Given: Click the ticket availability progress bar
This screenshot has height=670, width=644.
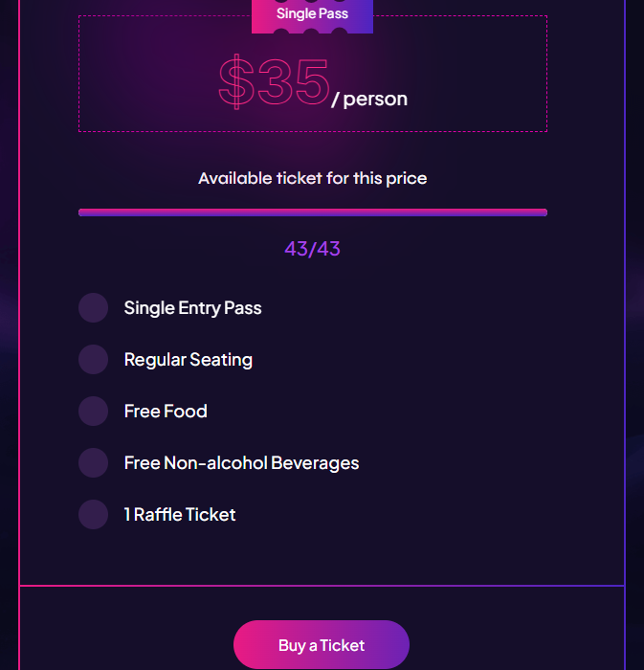Looking at the screenshot, I should tap(312, 212).
